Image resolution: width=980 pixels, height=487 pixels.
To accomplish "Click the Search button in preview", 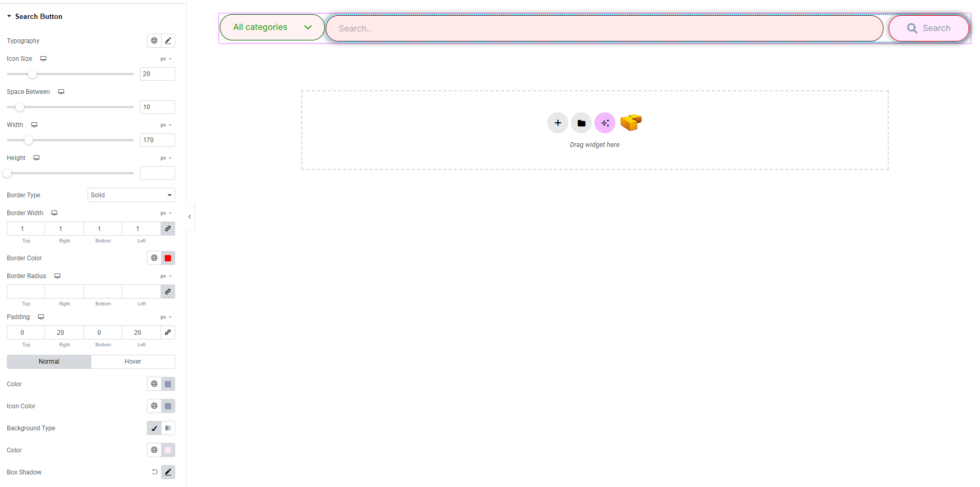I will coord(929,28).
